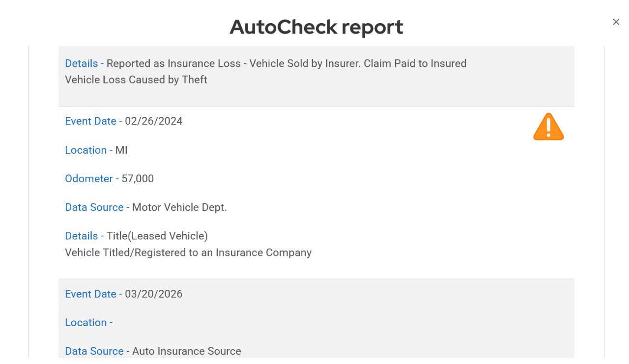Click the orange warning triangle icon
This screenshot has height=364, width=629.
pos(548,127)
